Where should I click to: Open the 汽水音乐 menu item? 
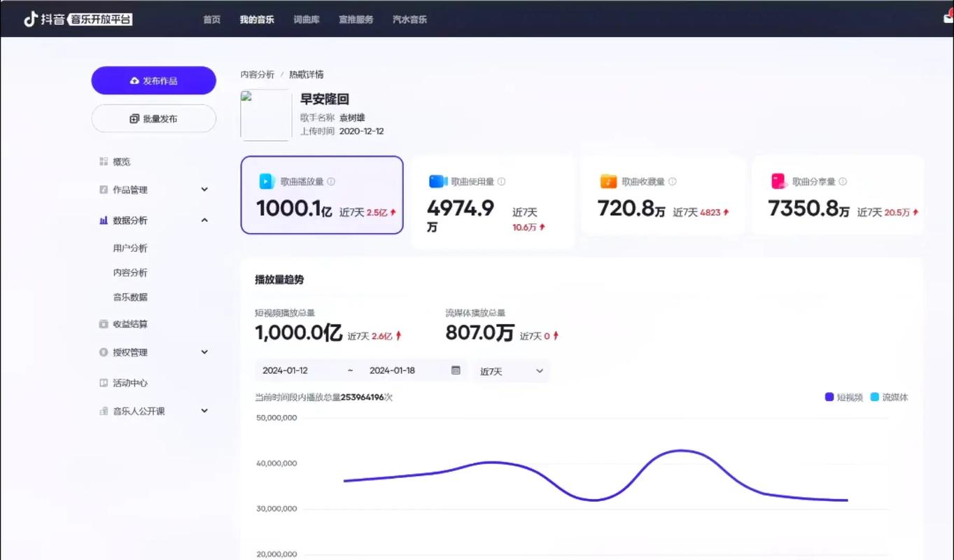[x=409, y=20]
